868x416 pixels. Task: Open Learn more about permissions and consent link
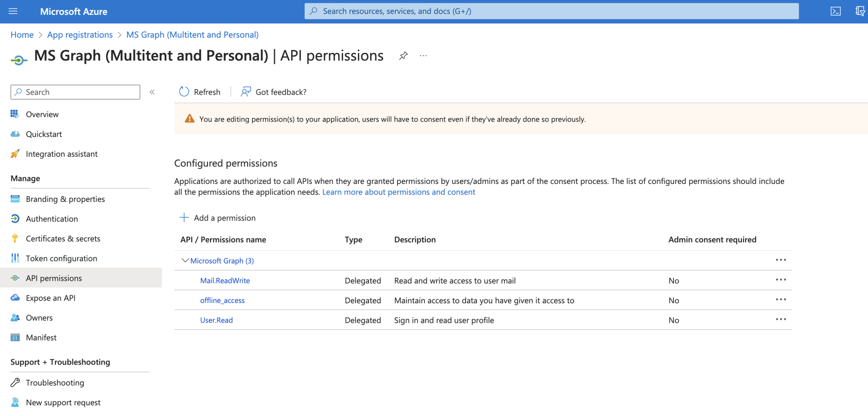pyautogui.click(x=398, y=192)
